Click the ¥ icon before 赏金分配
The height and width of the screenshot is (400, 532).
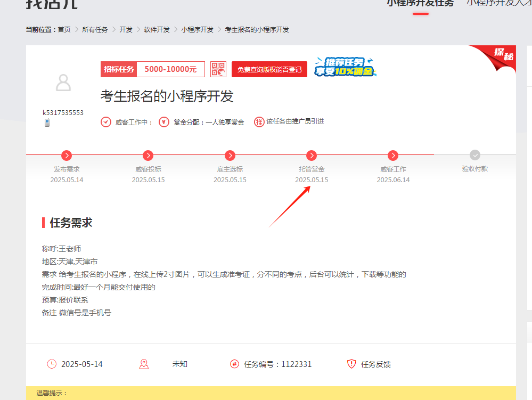(164, 121)
